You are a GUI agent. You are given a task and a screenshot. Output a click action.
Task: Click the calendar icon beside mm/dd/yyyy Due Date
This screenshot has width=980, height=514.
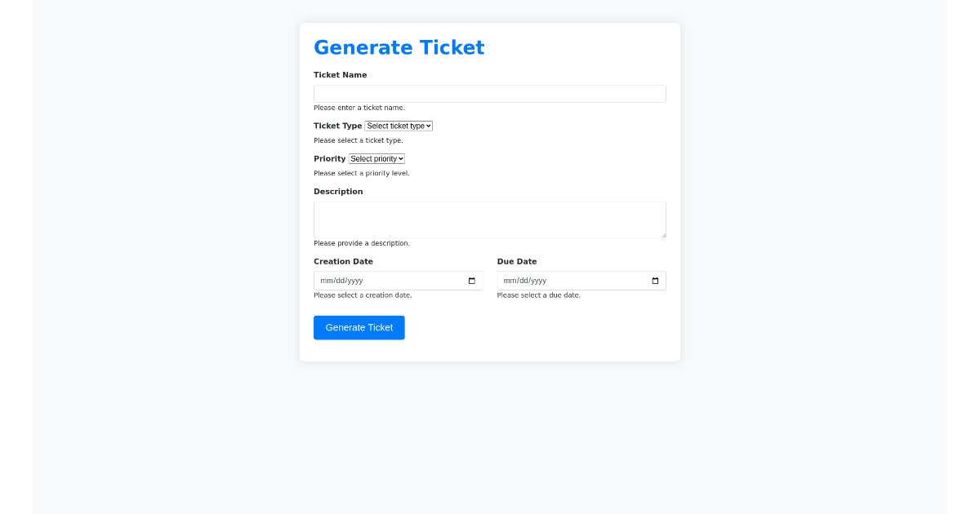(654, 280)
